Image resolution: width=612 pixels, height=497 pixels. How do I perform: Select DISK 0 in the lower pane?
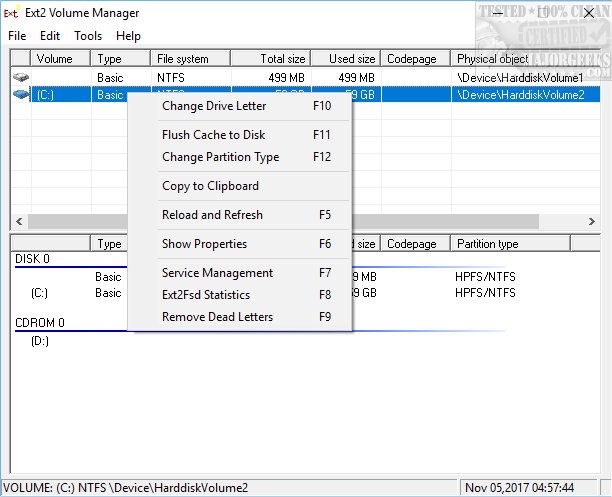pyautogui.click(x=32, y=259)
